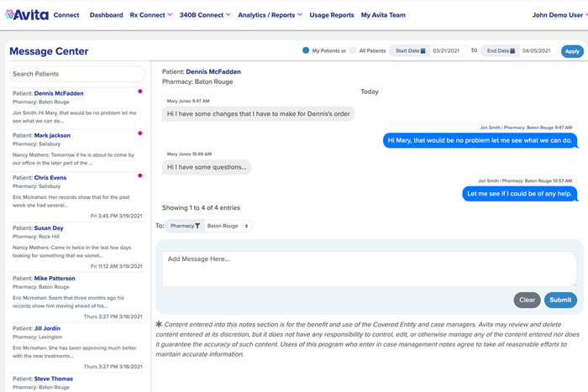Click the Start Date label button

click(410, 50)
